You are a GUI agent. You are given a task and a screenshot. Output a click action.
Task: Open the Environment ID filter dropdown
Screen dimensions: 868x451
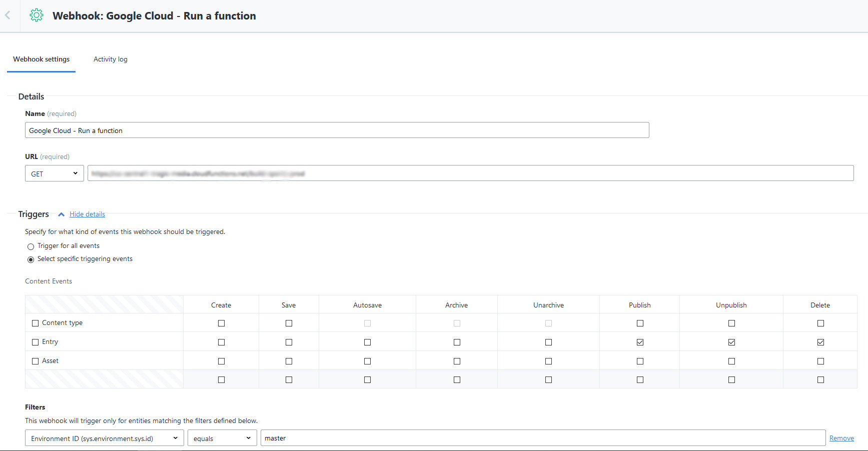click(x=105, y=438)
